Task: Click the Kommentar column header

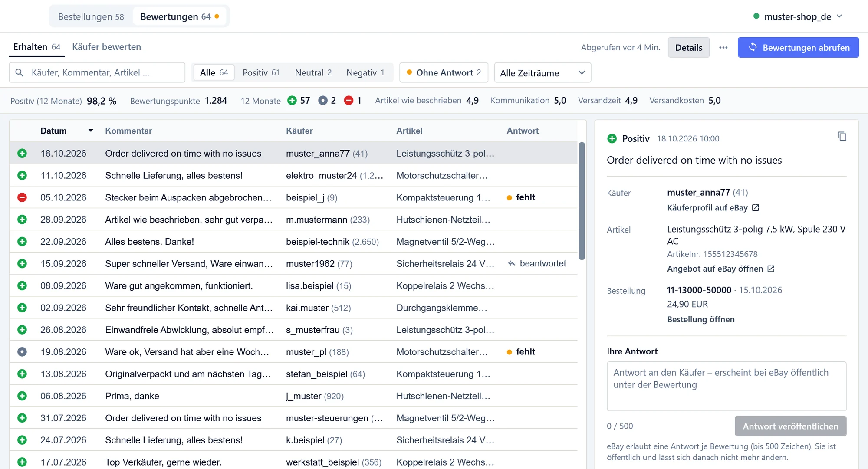Action: click(x=128, y=131)
